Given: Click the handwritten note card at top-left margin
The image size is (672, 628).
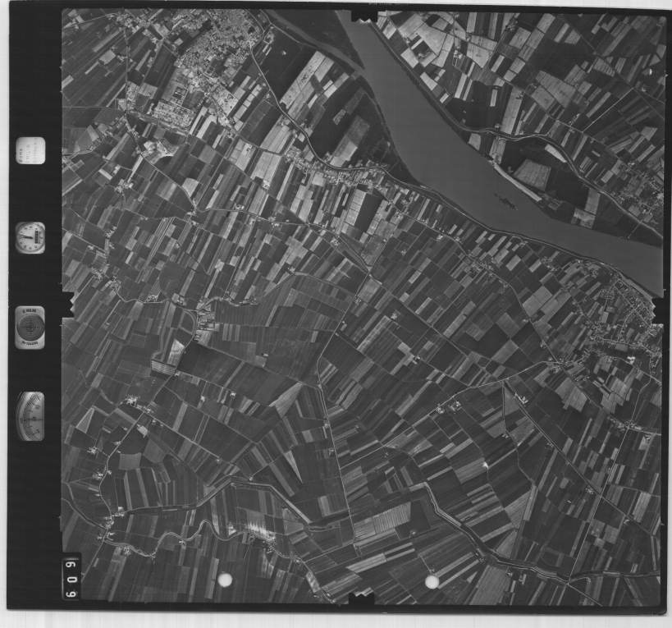Looking at the screenshot, I should coord(30,152).
